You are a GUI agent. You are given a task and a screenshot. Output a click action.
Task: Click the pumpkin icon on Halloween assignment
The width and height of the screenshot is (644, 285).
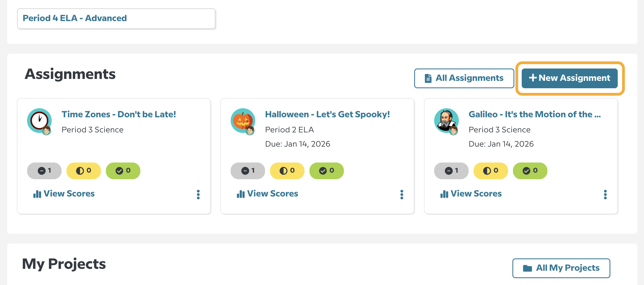point(243,119)
